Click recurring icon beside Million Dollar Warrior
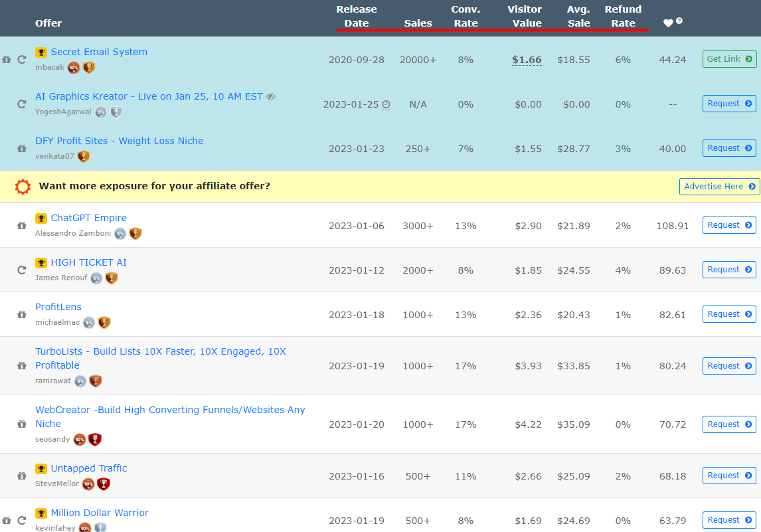The height and width of the screenshot is (532, 761). pos(21,521)
